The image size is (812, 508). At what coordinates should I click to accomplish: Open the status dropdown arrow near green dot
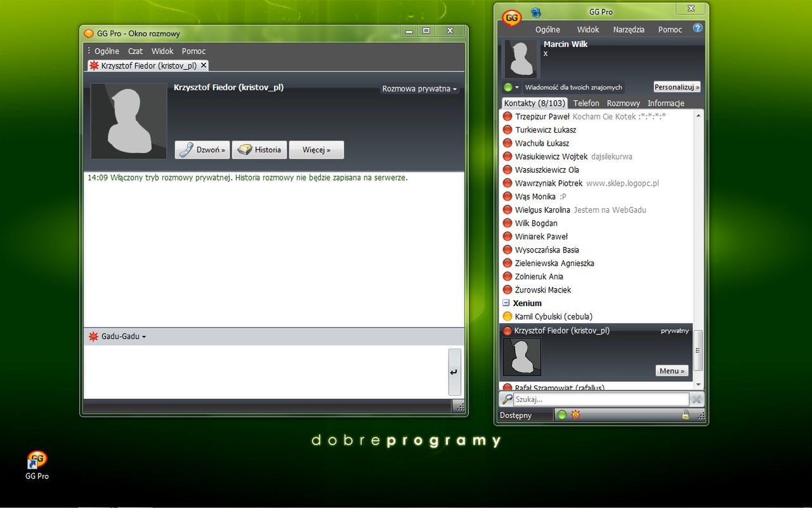pos(517,88)
